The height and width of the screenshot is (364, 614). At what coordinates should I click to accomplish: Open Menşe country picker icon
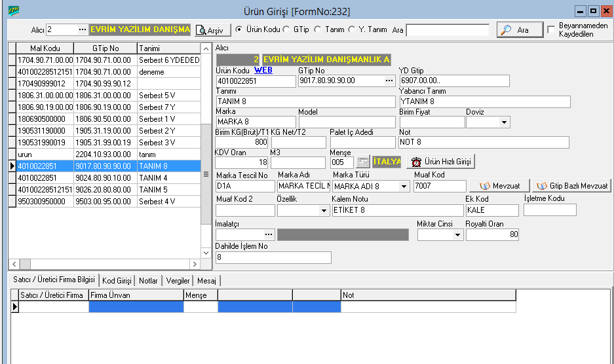[x=363, y=162]
